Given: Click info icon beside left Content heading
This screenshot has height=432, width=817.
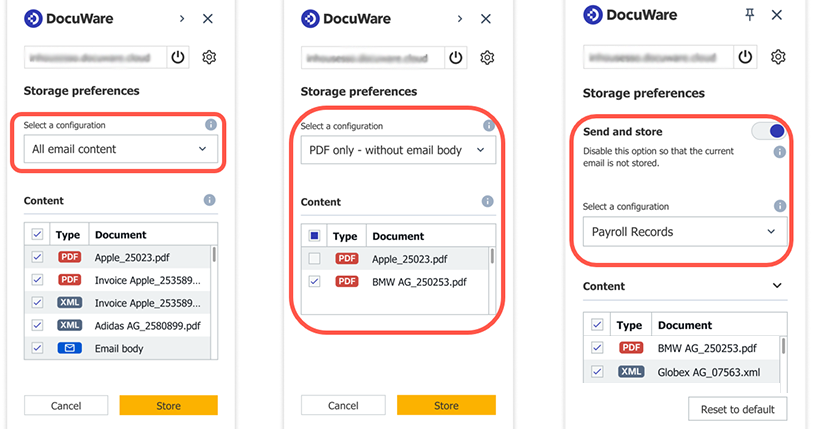Looking at the screenshot, I should [x=209, y=200].
